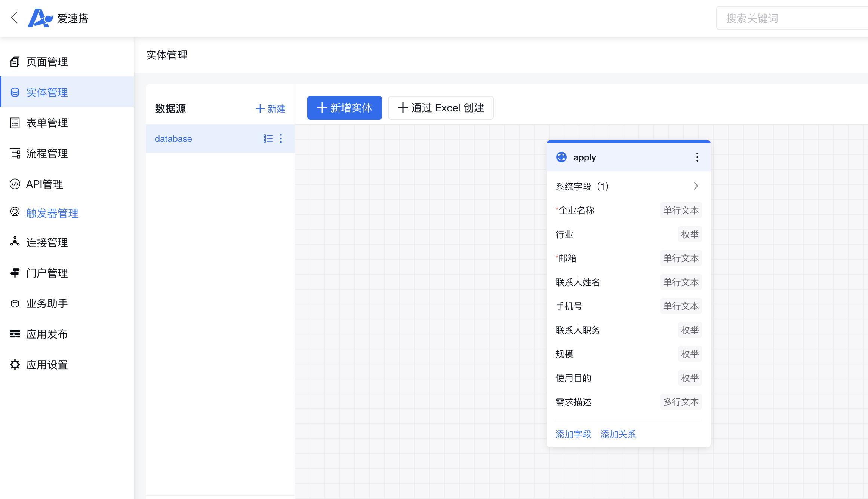Click 添加字段 link

pos(573,434)
